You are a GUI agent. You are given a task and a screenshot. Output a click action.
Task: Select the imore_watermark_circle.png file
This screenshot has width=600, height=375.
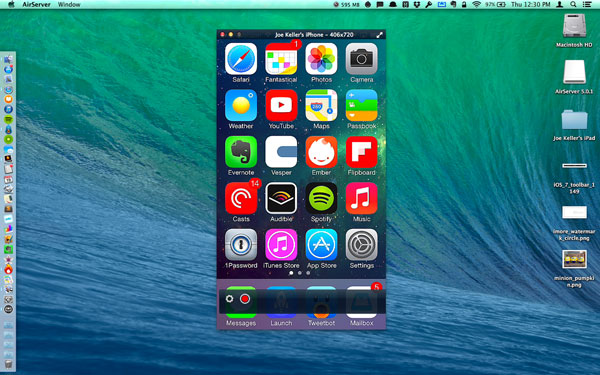574,212
